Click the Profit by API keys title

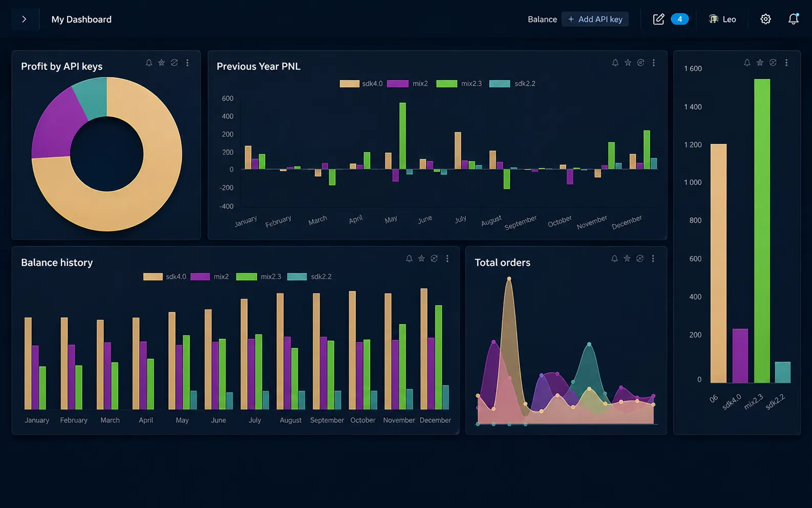[61, 66]
